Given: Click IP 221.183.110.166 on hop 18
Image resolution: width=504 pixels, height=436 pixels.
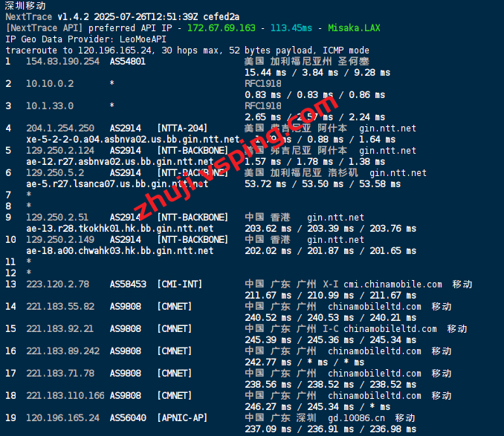Looking at the screenshot, I should point(65,396).
